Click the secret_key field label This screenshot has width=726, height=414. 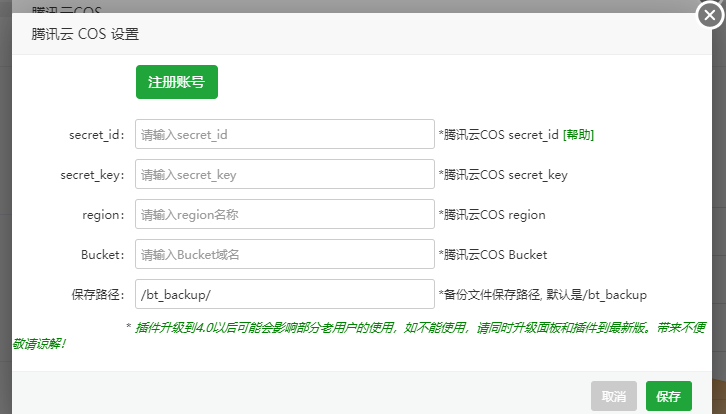tap(92, 175)
